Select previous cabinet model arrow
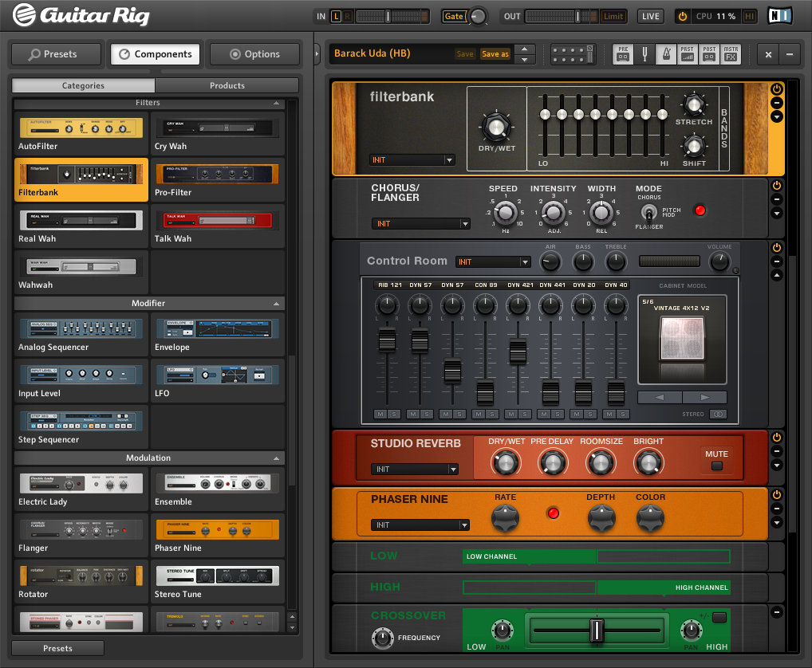The height and width of the screenshot is (668, 812). (660, 398)
